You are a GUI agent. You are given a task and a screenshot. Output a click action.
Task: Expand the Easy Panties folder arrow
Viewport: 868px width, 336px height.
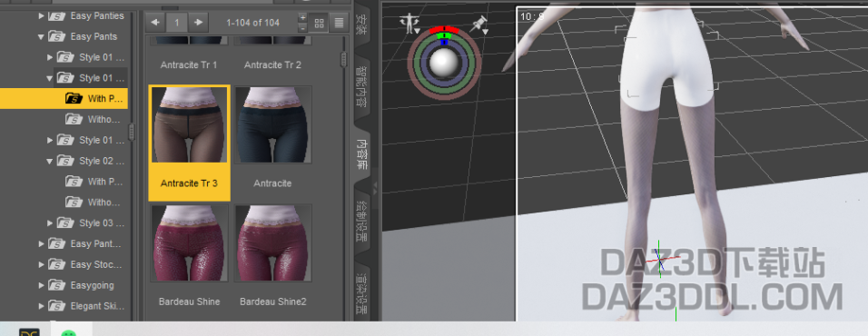pyautogui.click(x=41, y=16)
